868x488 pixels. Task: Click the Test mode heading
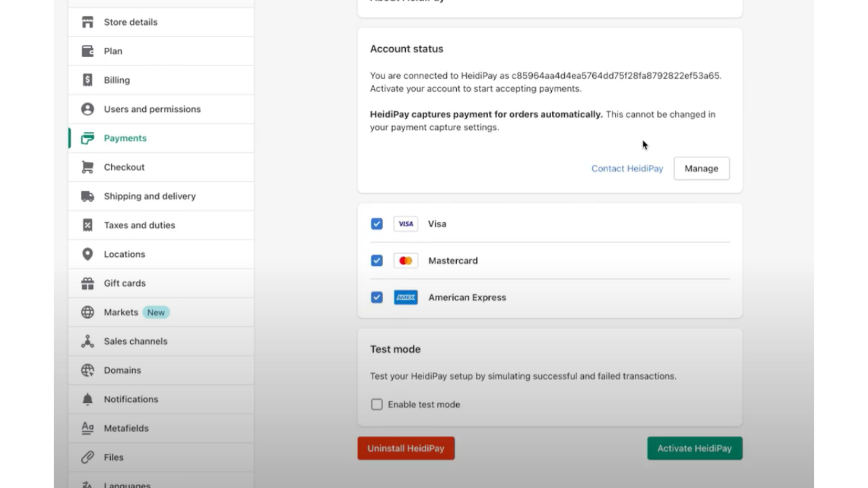[395, 349]
